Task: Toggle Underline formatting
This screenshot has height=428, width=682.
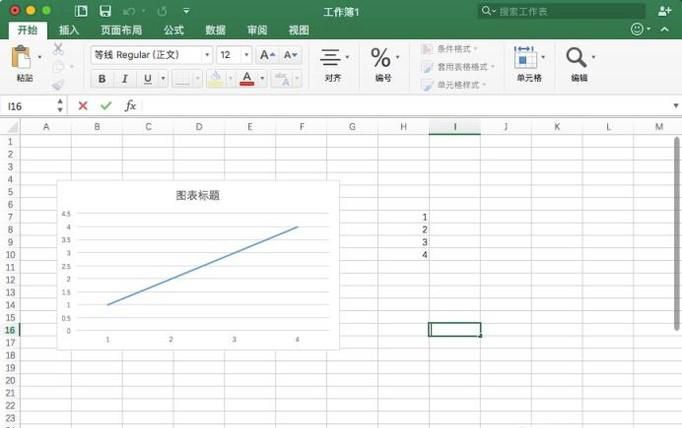Action: click(148, 79)
